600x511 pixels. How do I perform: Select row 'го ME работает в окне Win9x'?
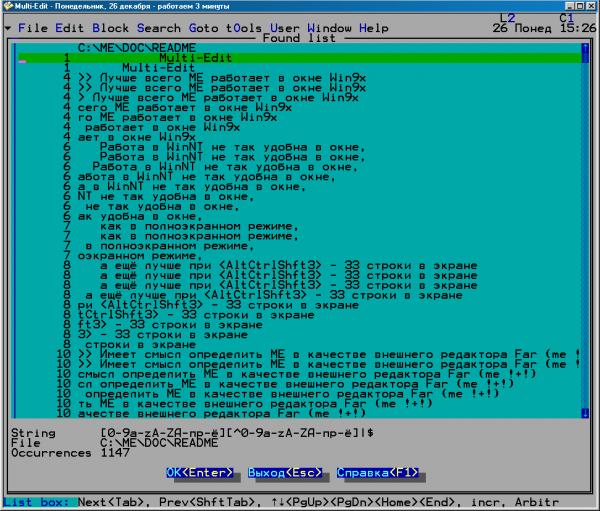pos(299,118)
